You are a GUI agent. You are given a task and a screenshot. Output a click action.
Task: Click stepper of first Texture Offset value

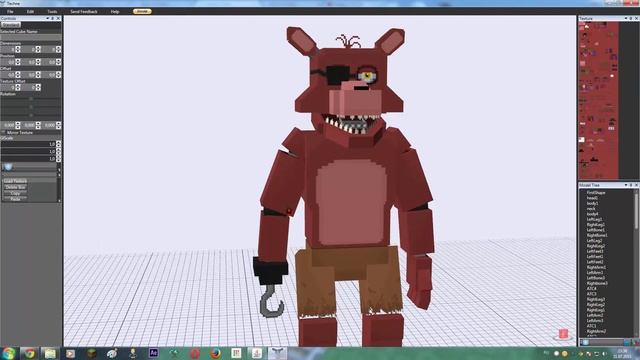[18, 87]
